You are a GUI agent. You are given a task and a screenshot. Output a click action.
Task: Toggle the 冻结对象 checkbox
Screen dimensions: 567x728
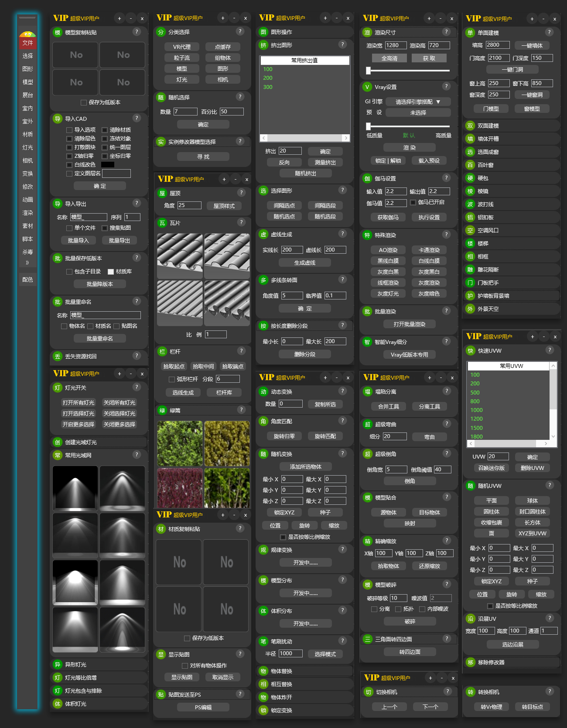pyautogui.click(x=105, y=139)
